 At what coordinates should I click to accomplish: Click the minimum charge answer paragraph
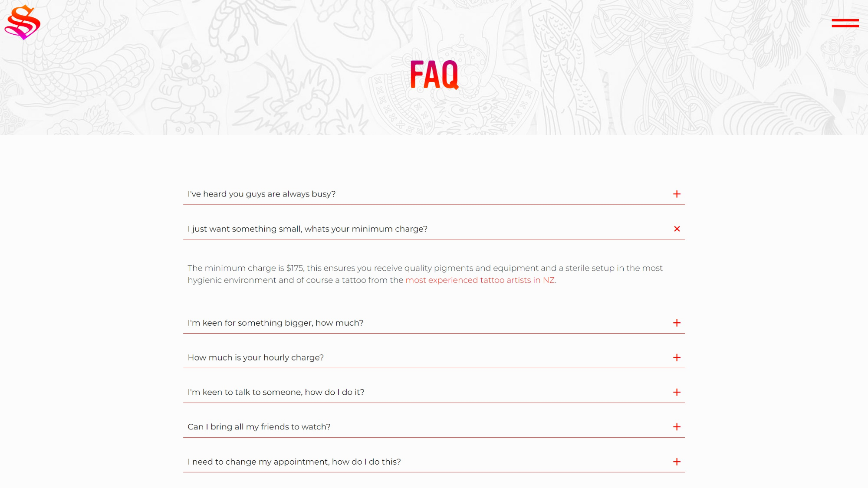click(425, 274)
